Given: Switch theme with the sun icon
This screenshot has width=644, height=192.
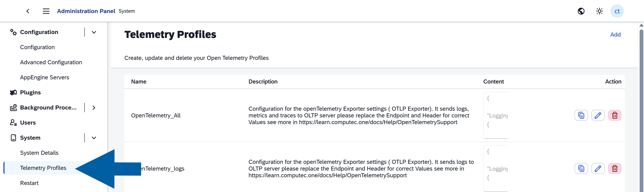Looking at the screenshot, I should [599, 11].
